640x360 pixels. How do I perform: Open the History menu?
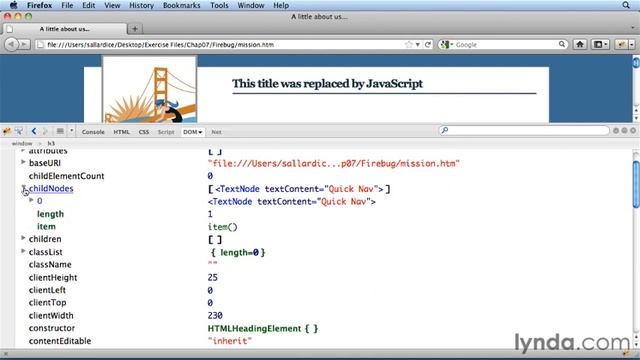coord(141,5)
